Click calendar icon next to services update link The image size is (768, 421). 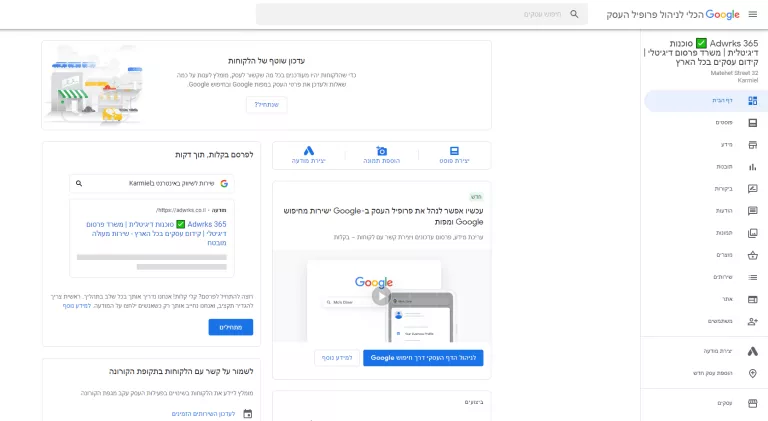248,414
